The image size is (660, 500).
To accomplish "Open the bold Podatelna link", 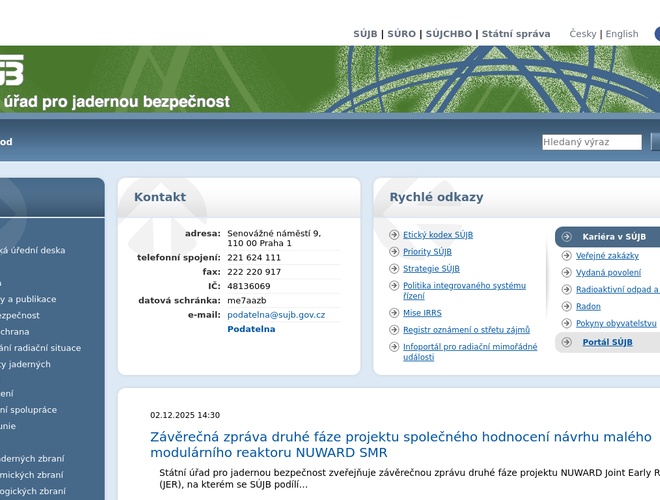I will [251, 329].
